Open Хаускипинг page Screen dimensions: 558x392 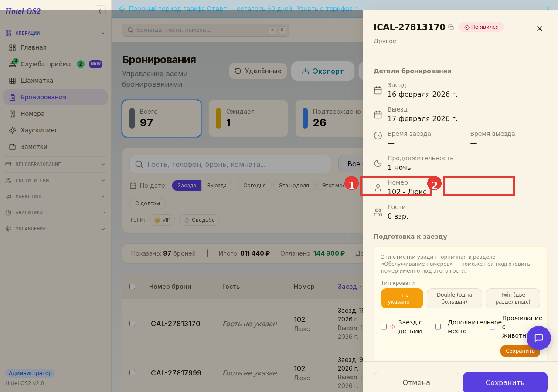click(x=55, y=130)
